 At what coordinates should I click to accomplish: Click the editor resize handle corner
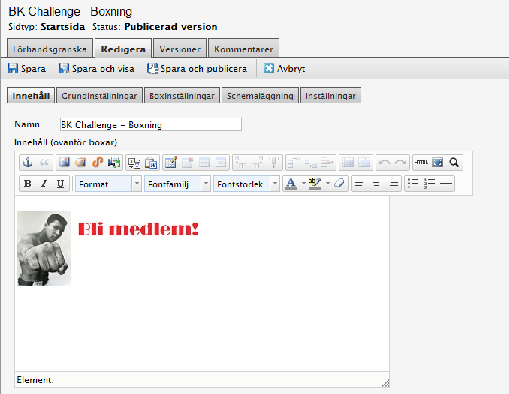tap(386, 383)
